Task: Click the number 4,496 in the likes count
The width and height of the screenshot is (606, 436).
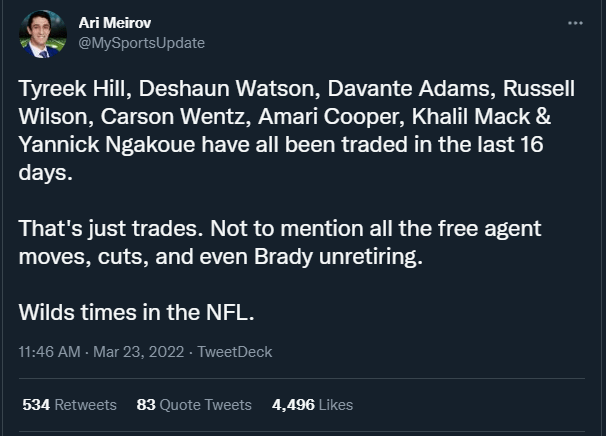Action: (293, 405)
